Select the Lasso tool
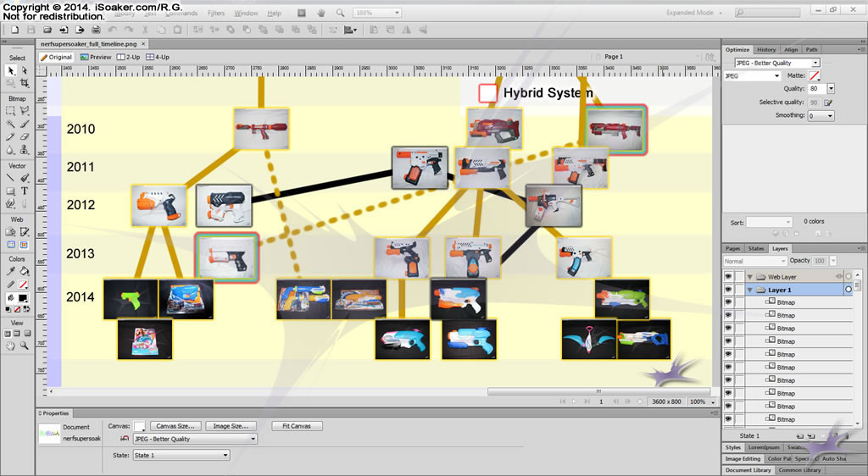 tap(25, 111)
